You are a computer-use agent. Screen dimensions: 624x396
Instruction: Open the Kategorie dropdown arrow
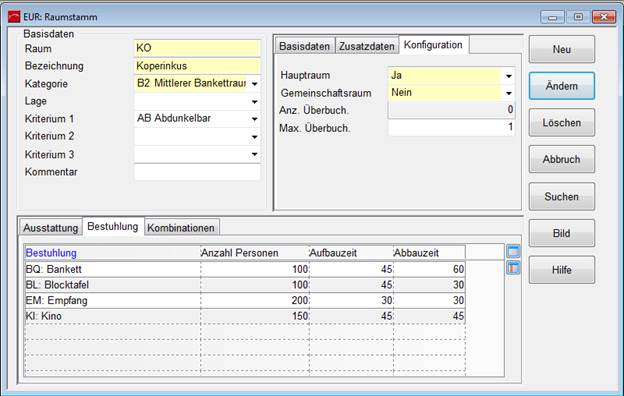coord(255,84)
